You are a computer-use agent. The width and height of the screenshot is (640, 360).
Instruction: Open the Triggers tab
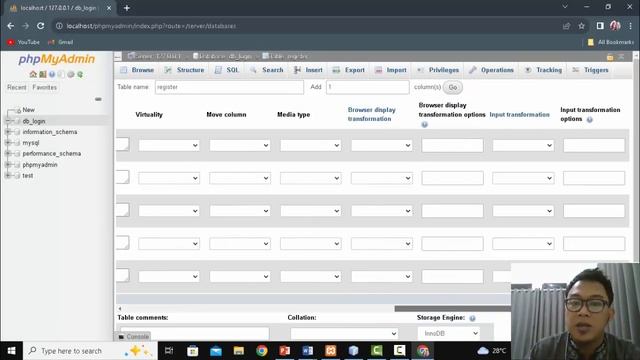click(x=591, y=70)
